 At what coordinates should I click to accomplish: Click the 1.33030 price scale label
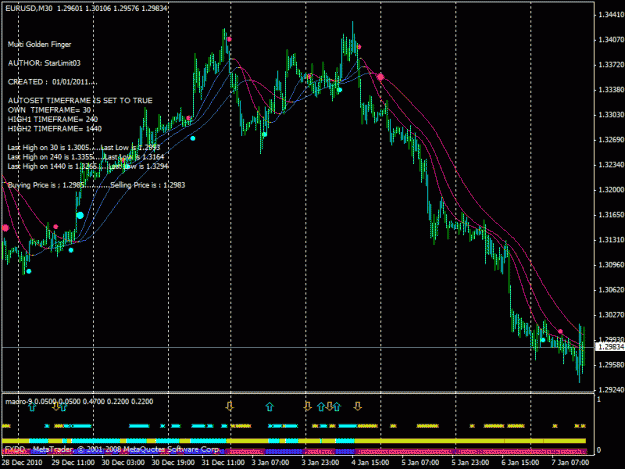611,115
